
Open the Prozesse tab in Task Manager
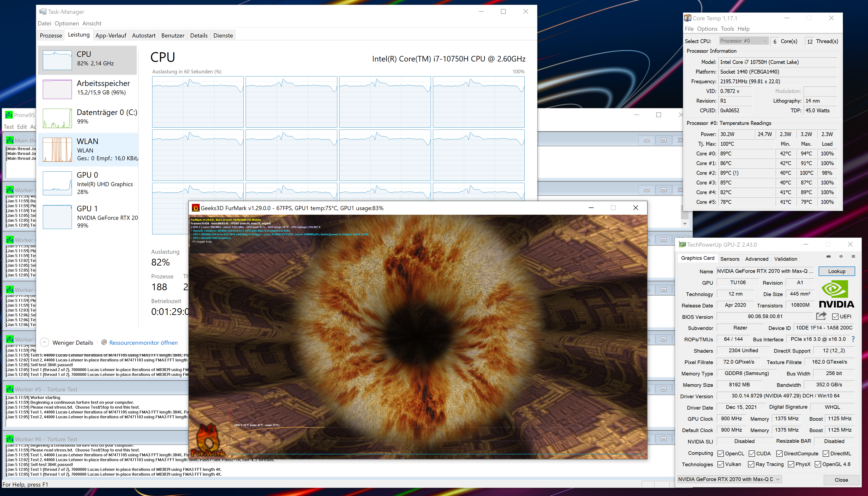[51, 35]
